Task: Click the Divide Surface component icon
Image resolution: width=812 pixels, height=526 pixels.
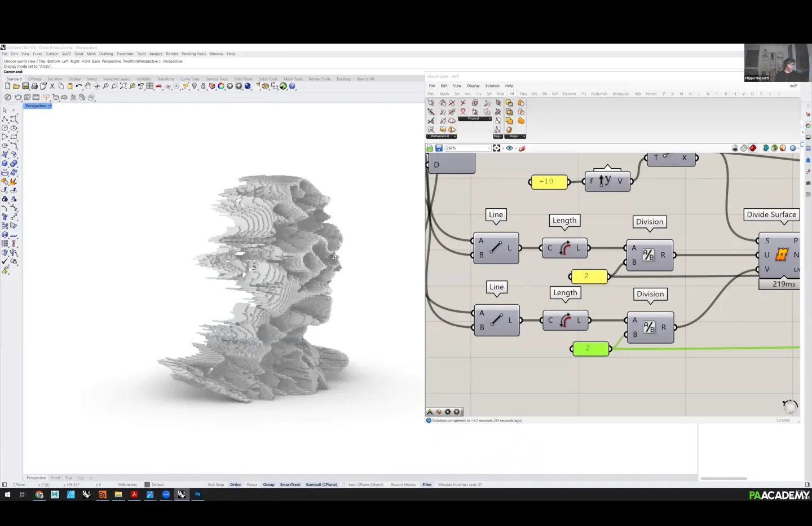Action: pos(782,255)
